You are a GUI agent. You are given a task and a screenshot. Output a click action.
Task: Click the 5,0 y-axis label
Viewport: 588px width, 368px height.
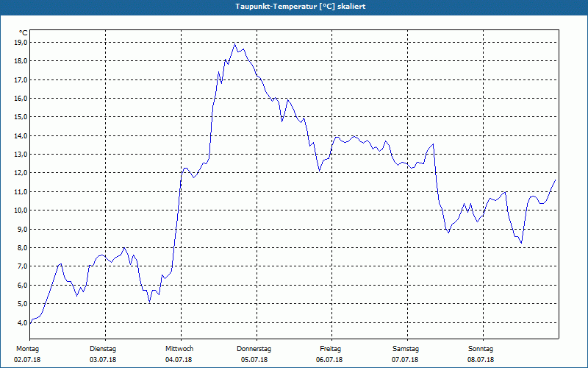click(22, 304)
